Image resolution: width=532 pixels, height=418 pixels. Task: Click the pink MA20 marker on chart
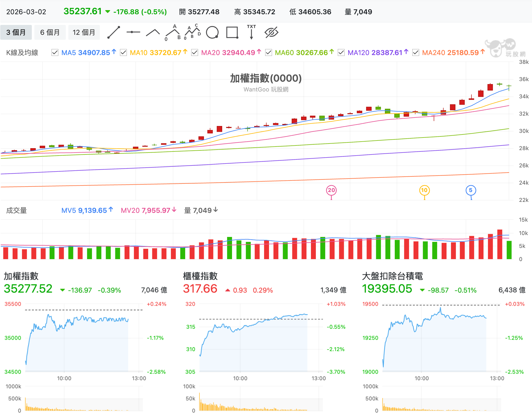[331, 191]
